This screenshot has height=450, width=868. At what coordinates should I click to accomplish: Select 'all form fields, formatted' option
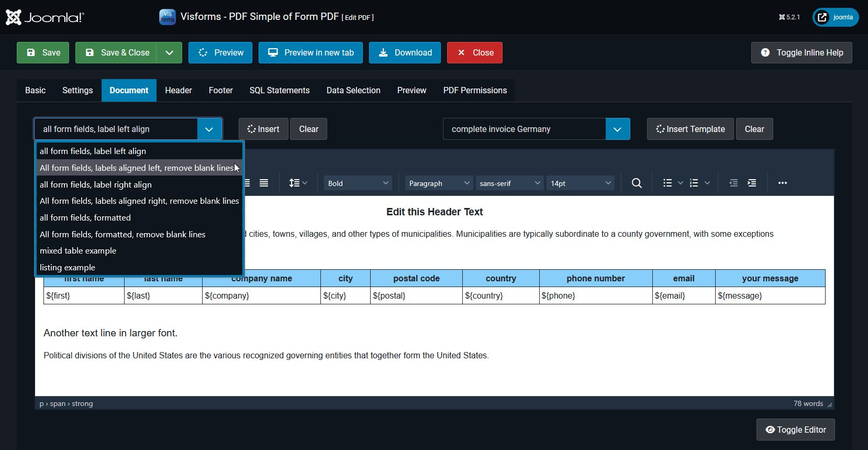point(85,217)
